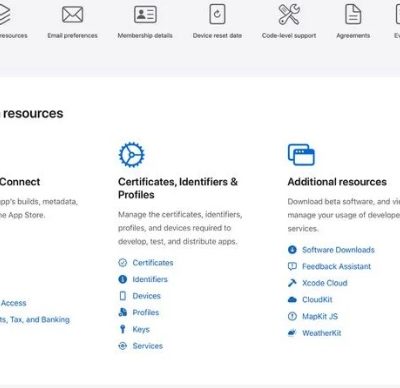This screenshot has height=388, width=400.
Task: Click the Certificates, Identifiers & Profiles heading
Action: (x=178, y=188)
